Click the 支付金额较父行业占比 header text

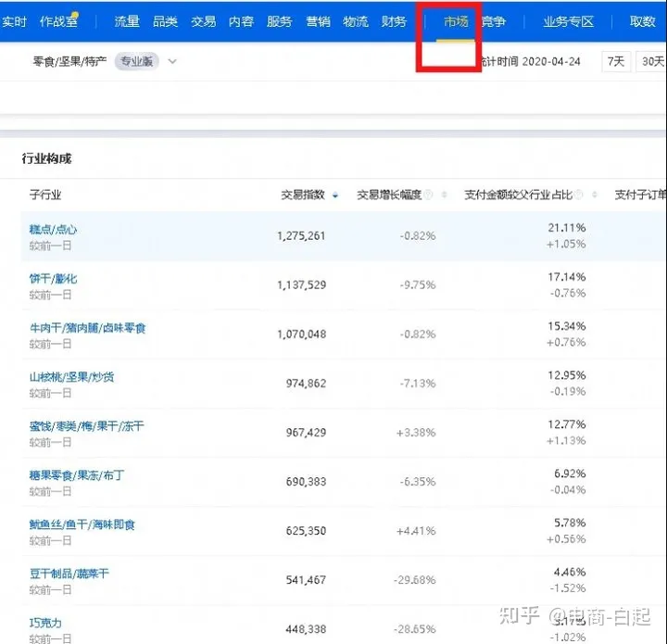pyautogui.click(x=519, y=195)
